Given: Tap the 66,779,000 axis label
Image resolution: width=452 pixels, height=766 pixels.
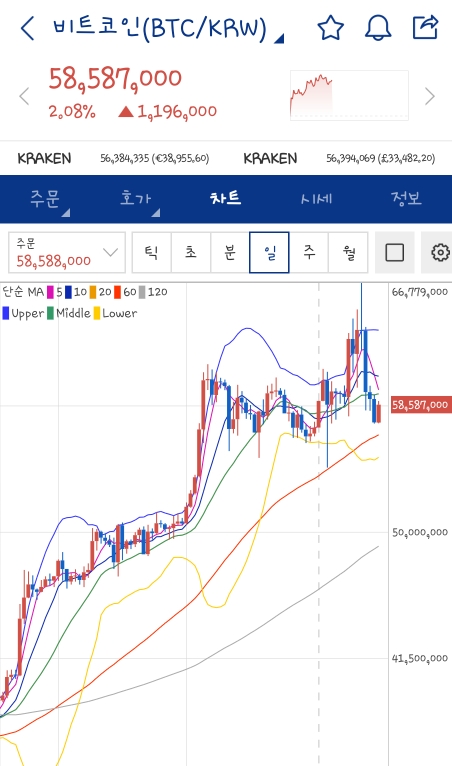Looking at the screenshot, I should click(x=420, y=292).
